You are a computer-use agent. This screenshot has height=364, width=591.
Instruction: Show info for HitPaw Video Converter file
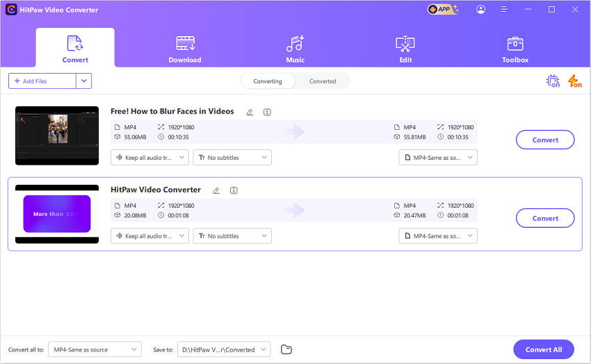coord(234,190)
